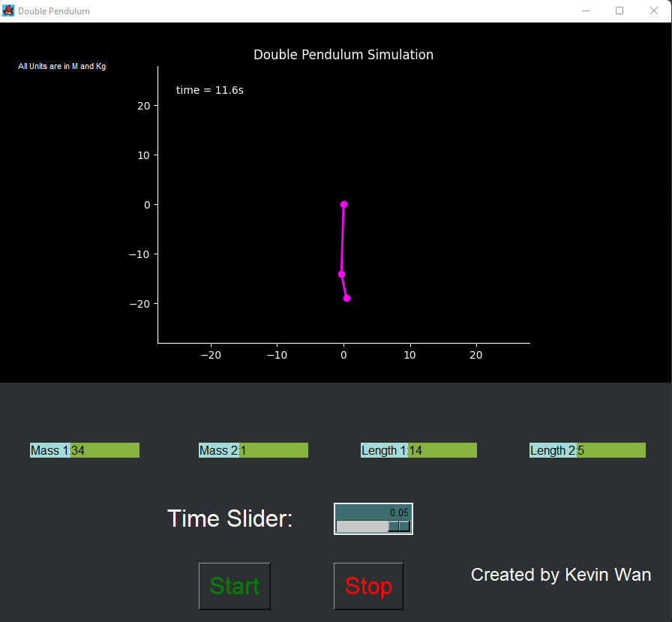The image size is (672, 622).
Task: Click the Double Pendulum app icon in titlebar
Action: pos(8,11)
